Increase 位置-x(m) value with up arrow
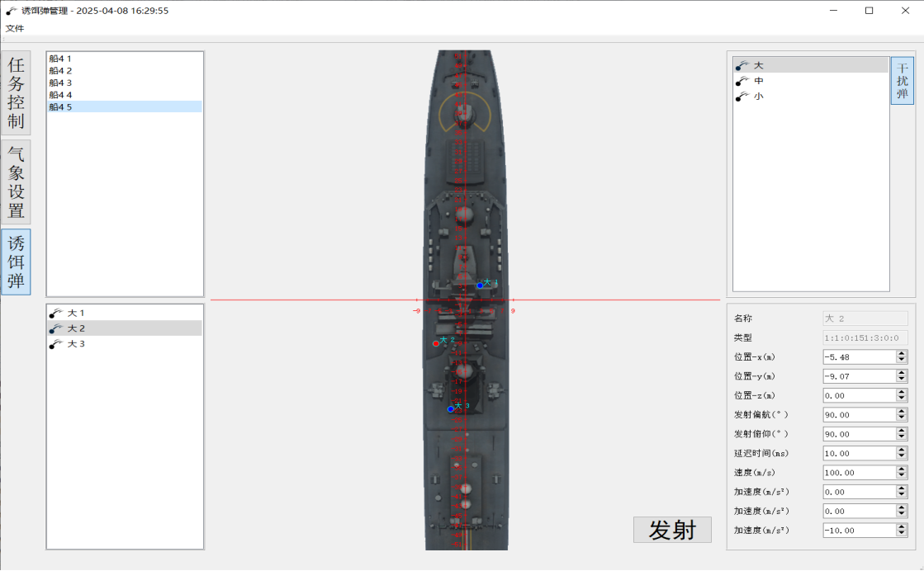 pyautogui.click(x=902, y=353)
